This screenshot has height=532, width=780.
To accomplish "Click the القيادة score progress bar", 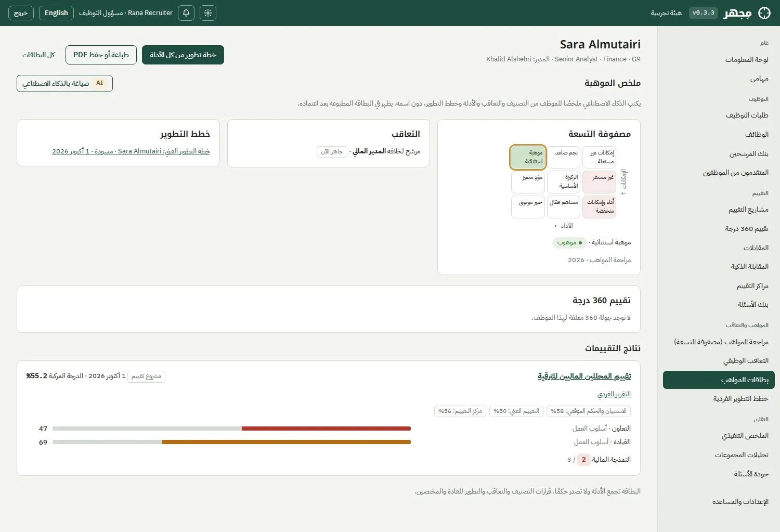I will [231, 442].
